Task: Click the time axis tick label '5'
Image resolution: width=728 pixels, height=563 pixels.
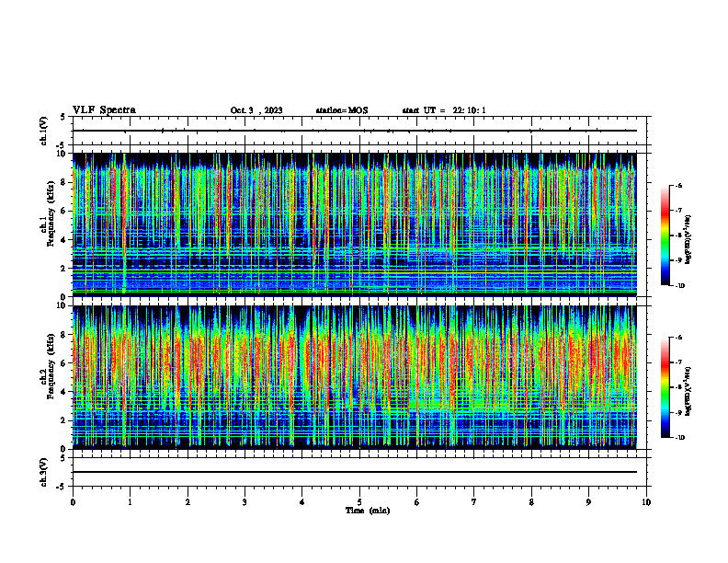Action: [x=359, y=501]
